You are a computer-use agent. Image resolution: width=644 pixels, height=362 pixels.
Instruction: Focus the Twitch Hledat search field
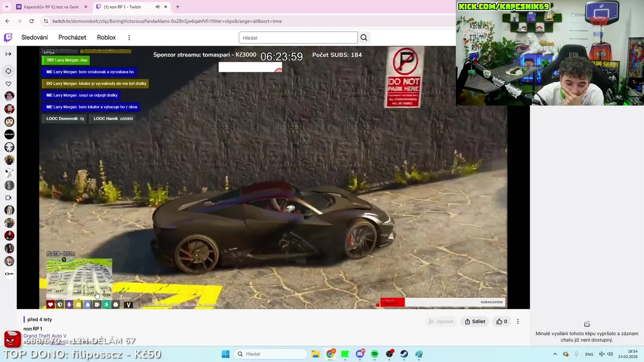point(298,38)
